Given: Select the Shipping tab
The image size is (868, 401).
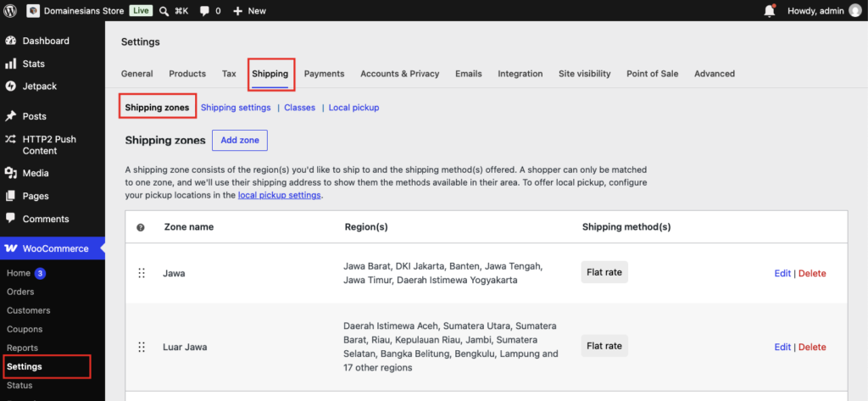Looking at the screenshot, I should pos(270,74).
